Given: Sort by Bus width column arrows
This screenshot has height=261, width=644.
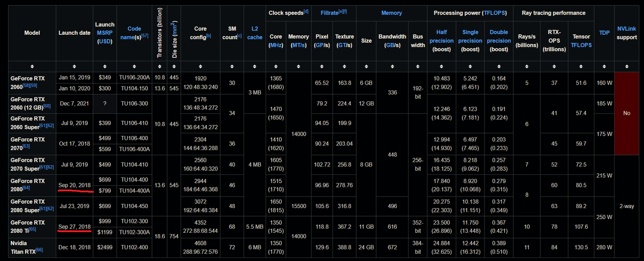Looking at the screenshot, I should [418, 67].
